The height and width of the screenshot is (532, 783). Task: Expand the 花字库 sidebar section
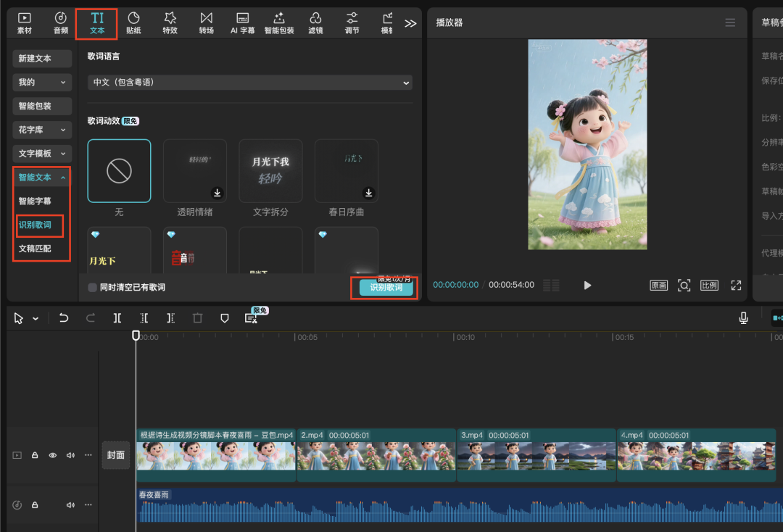coord(42,130)
